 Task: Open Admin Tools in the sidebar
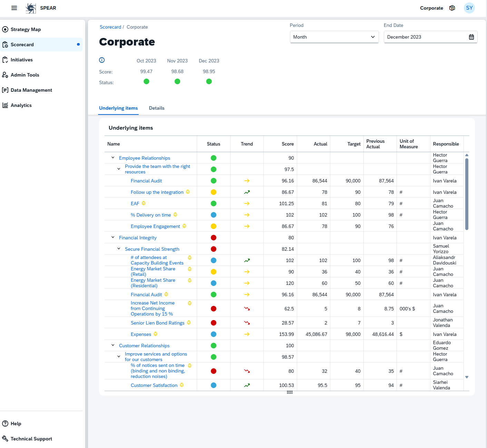point(25,75)
